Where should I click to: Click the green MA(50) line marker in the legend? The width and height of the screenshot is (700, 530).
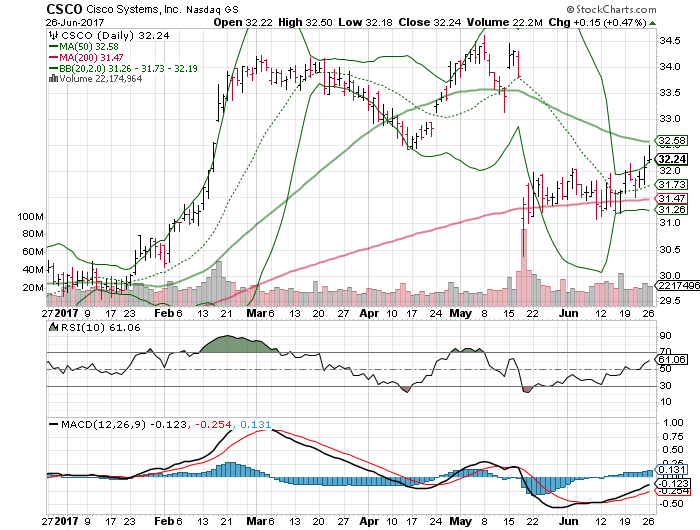coord(54,46)
